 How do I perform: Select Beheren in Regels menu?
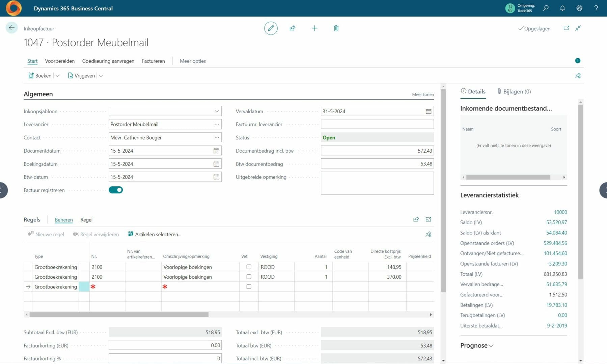coord(64,220)
